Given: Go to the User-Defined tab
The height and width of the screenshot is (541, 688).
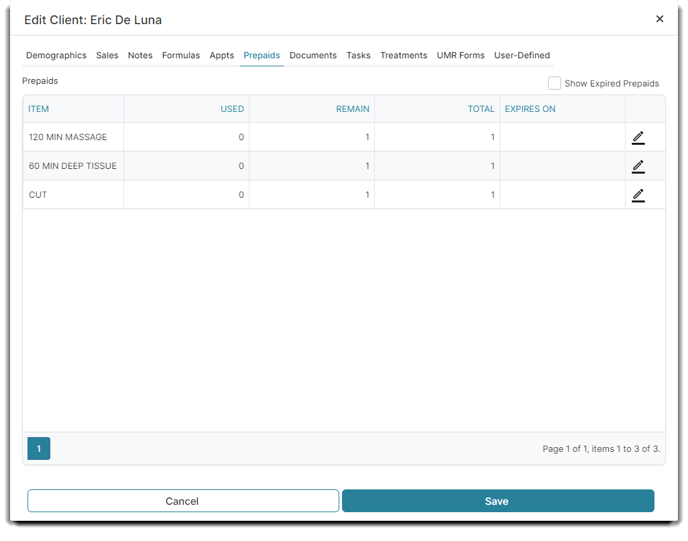Looking at the screenshot, I should (522, 55).
